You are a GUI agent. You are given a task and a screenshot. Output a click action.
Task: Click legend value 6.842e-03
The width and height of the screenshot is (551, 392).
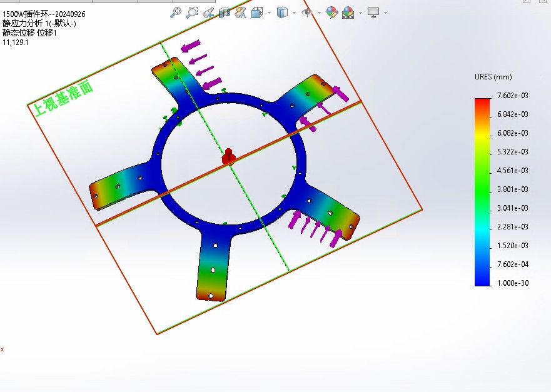coord(513,114)
